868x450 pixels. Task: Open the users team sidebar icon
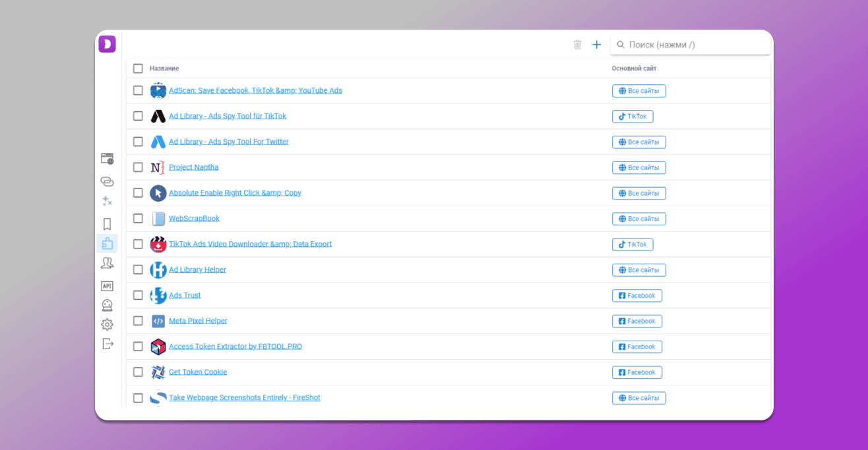click(107, 263)
